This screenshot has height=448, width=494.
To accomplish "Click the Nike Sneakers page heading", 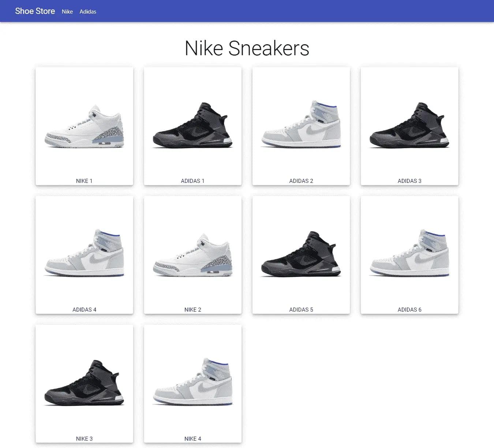I will 247,48.
